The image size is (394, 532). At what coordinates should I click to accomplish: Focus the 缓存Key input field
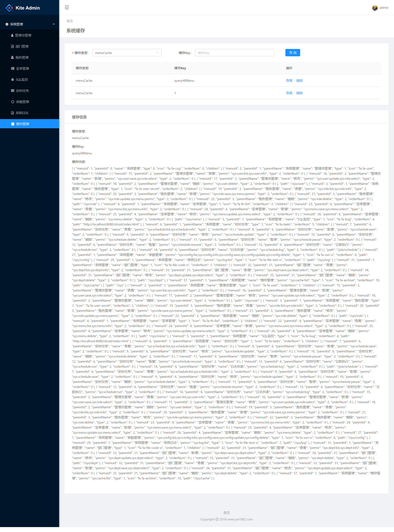pos(234,53)
